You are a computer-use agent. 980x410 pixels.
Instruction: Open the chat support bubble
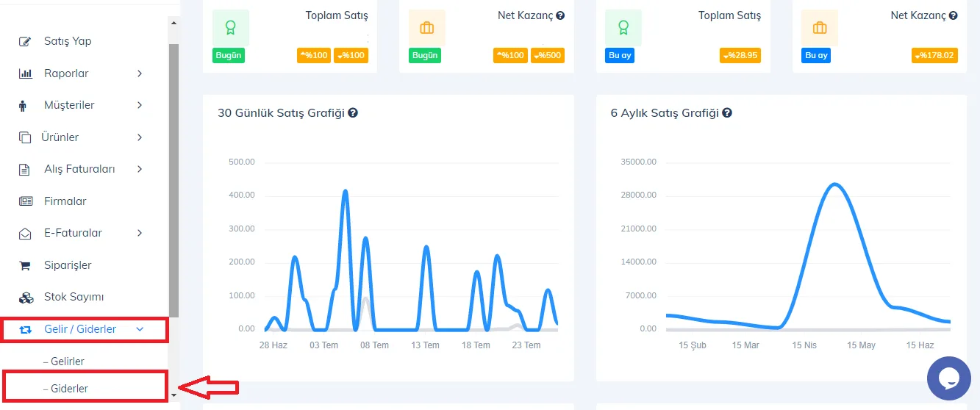(x=949, y=378)
